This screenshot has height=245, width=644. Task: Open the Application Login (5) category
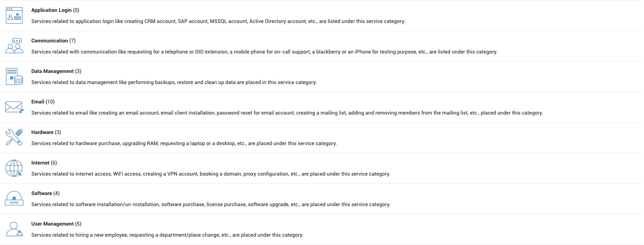[55, 10]
